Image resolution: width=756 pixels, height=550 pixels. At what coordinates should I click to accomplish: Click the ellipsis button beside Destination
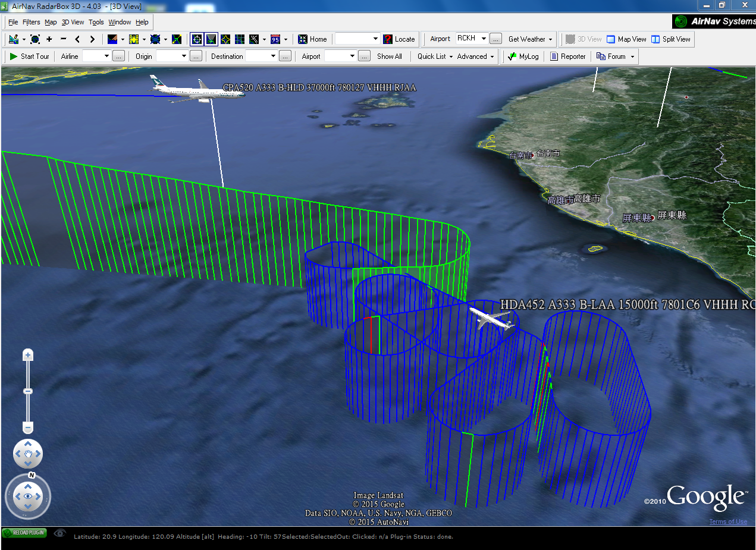[286, 56]
